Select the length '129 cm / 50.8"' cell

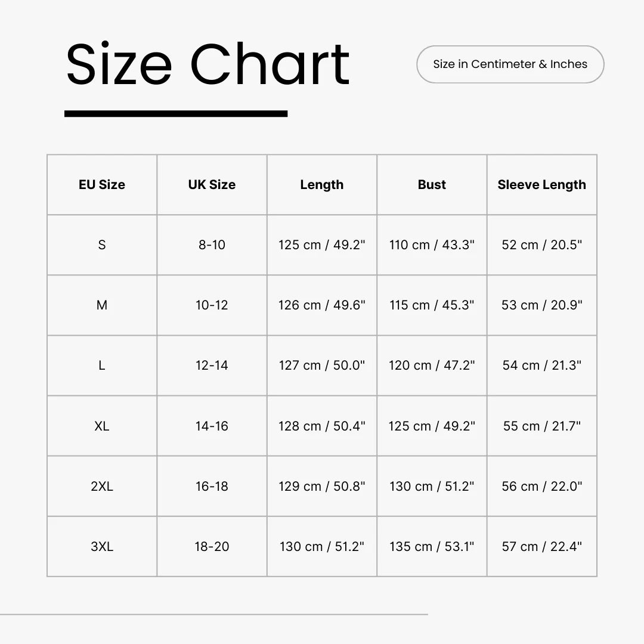pos(322,487)
